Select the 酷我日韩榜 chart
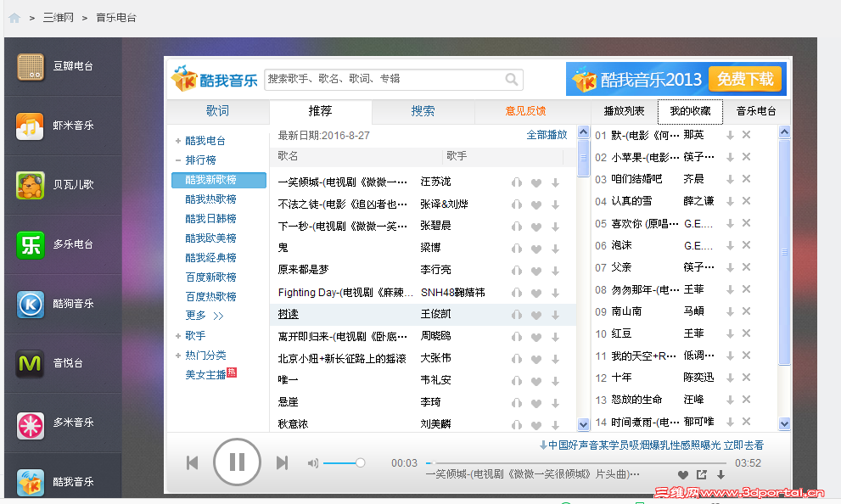Screen dimensions: 841x504 tap(210, 219)
